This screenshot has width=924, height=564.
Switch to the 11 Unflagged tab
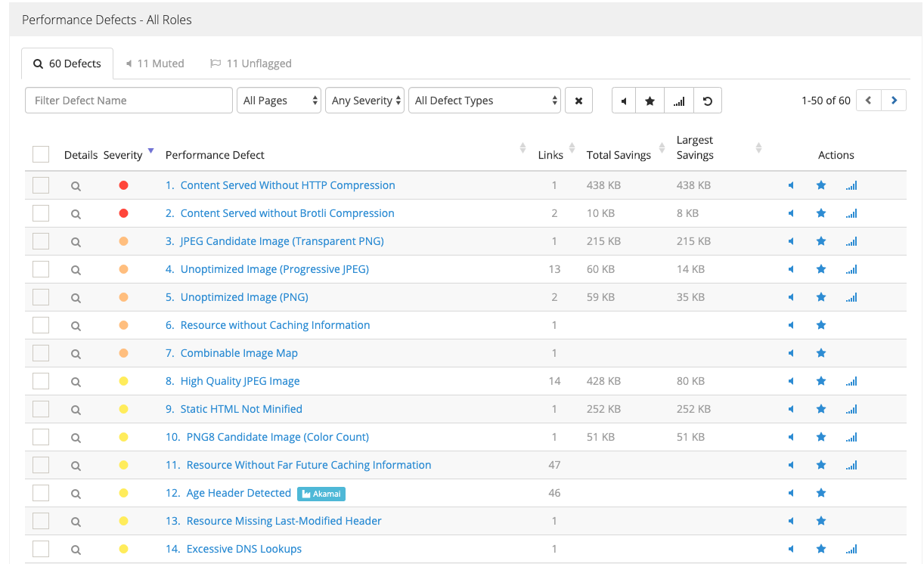[x=251, y=64]
